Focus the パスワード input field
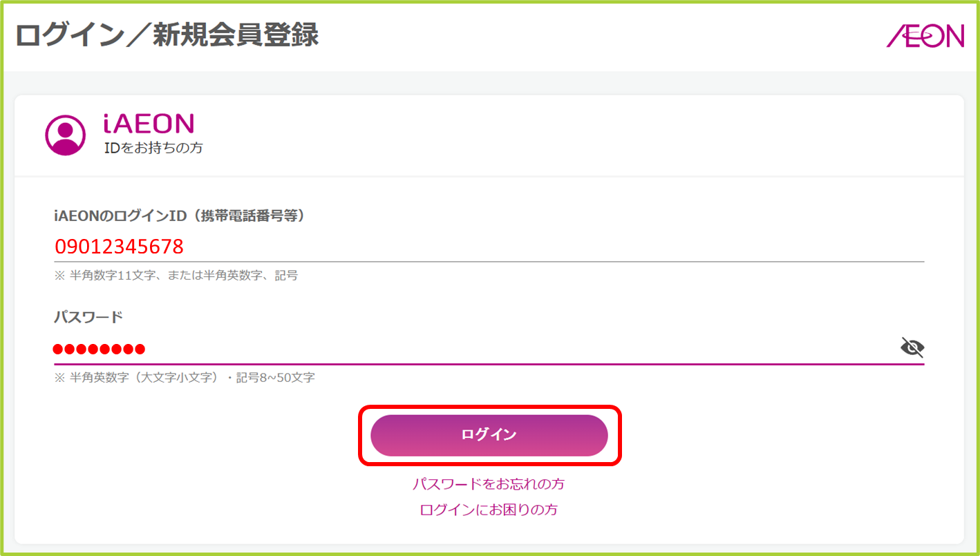This screenshot has width=980, height=556. 477,347
